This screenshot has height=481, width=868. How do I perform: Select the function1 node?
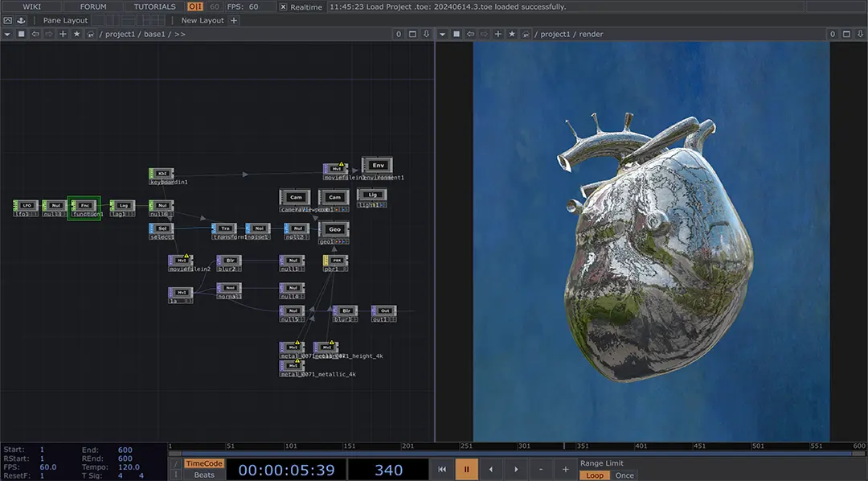[84, 208]
